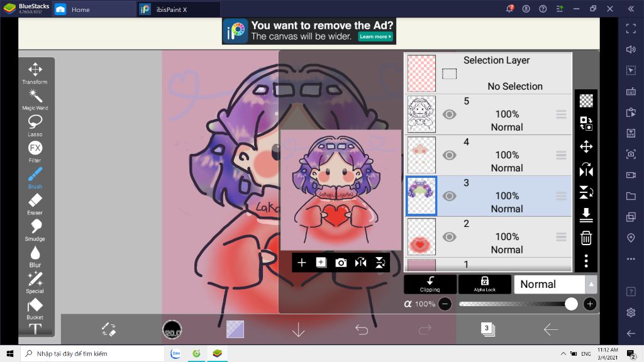Open BlueStacks settings gear
Screen dimensions: 644x362
(631, 312)
